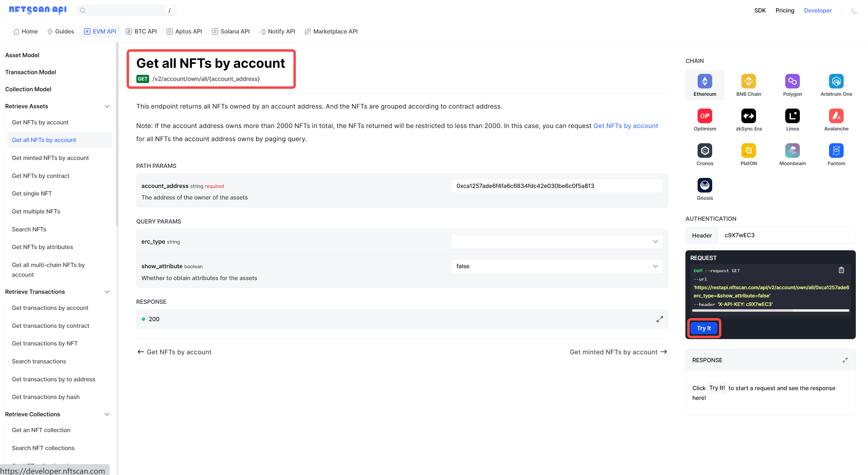
Task: Expand the erc_type string dropdown
Action: pyautogui.click(x=657, y=241)
